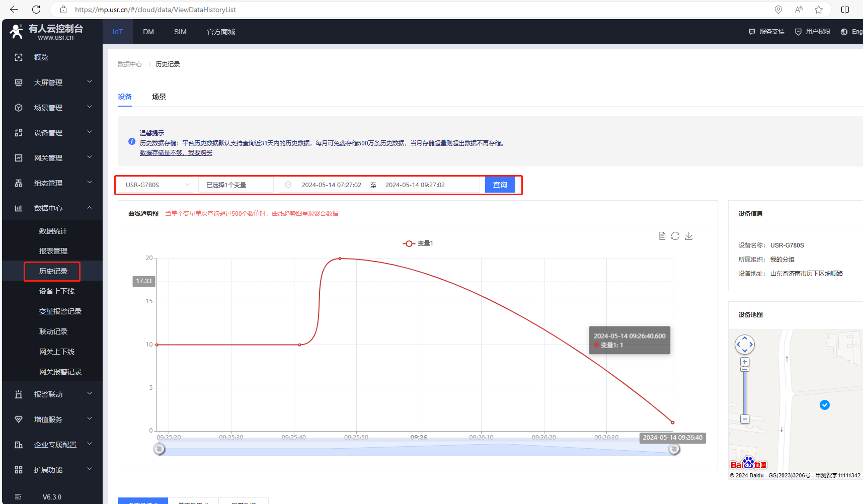This screenshot has width=863, height=504.
Task: Expand the 设备管理 sidebar menu
Action: click(x=52, y=133)
